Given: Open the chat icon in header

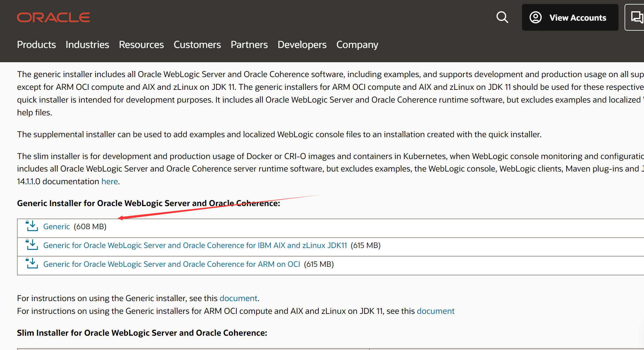Looking at the screenshot, I should point(637,17).
